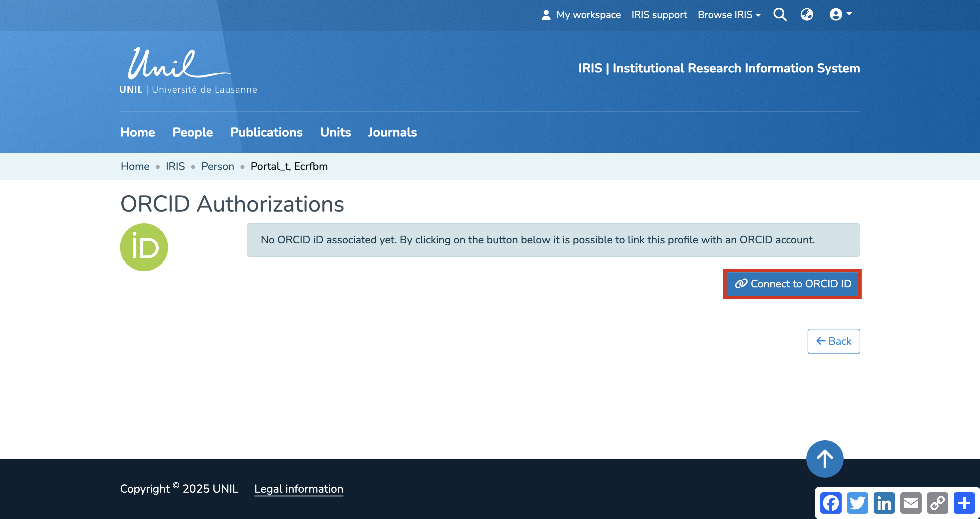The image size is (980, 519).
Task: Click the green ORCID iD logo
Action: tap(144, 247)
